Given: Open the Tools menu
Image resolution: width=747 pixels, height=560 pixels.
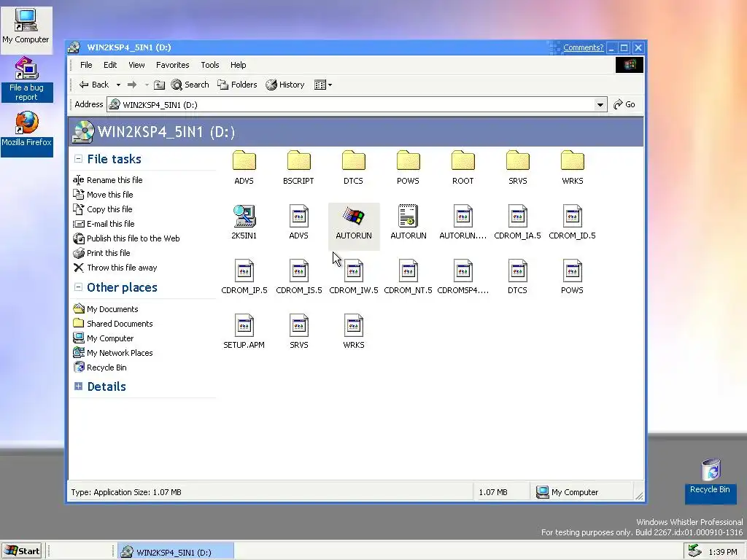Looking at the screenshot, I should 209,65.
